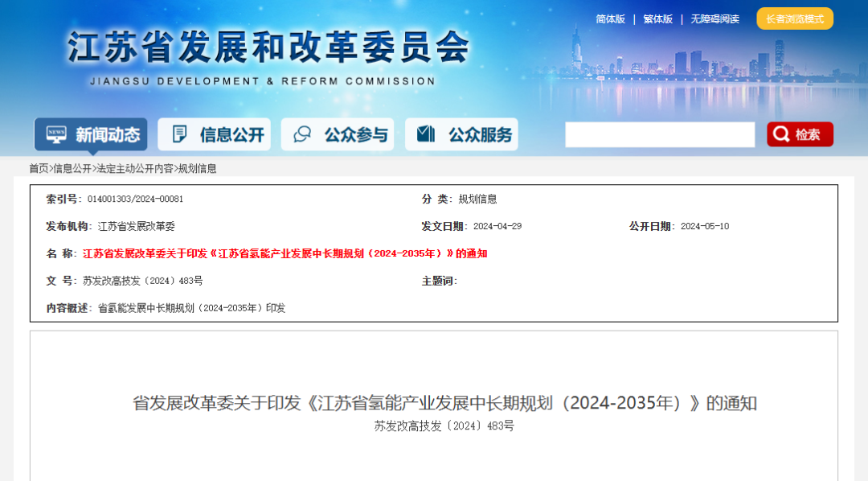Select 分类 value 规划信息 in the info table
Screen dimensions: 868x481
click(x=477, y=199)
